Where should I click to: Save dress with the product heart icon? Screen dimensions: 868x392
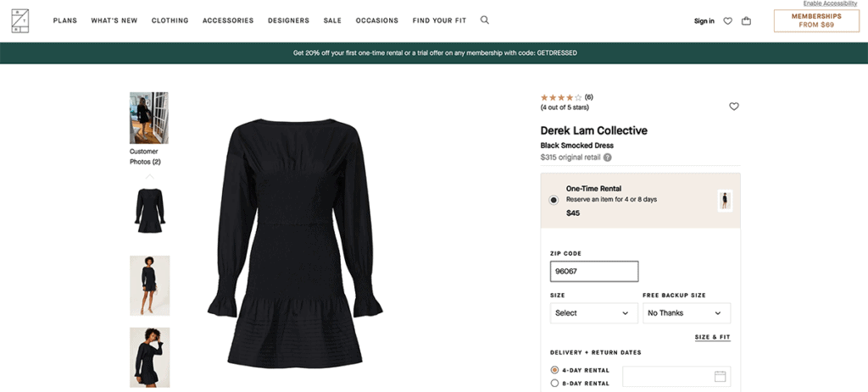coord(734,107)
